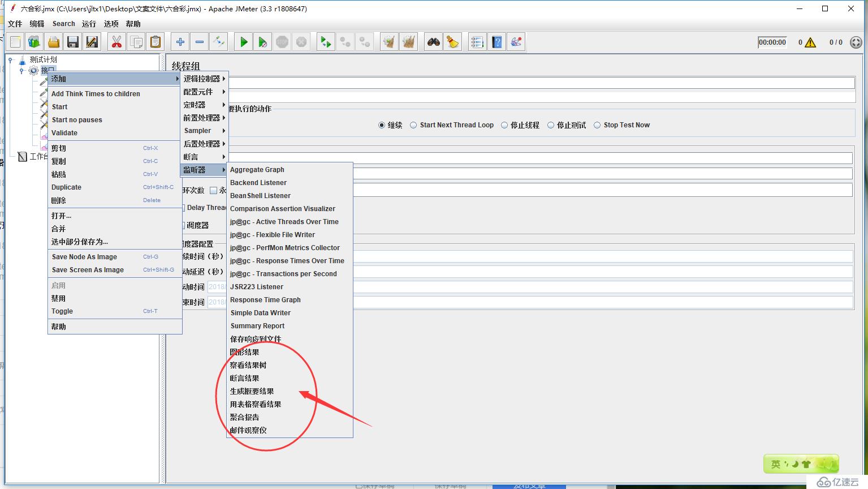Choose 聚合报告 listener
Screen dimensions: 868x489
(290, 417)
